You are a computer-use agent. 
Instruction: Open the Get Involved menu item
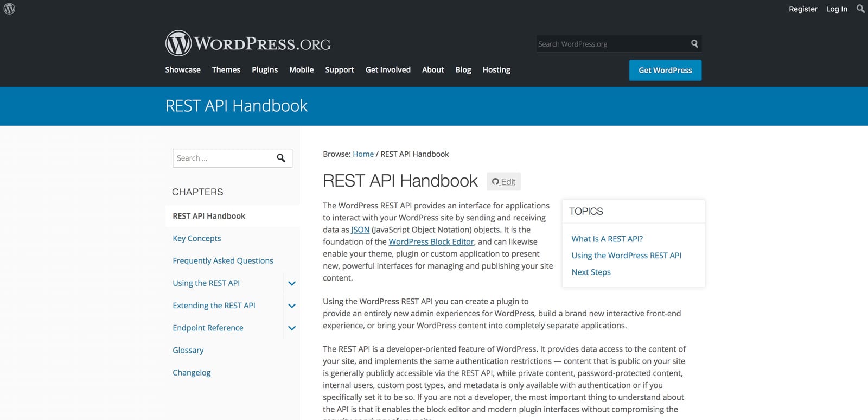388,69
